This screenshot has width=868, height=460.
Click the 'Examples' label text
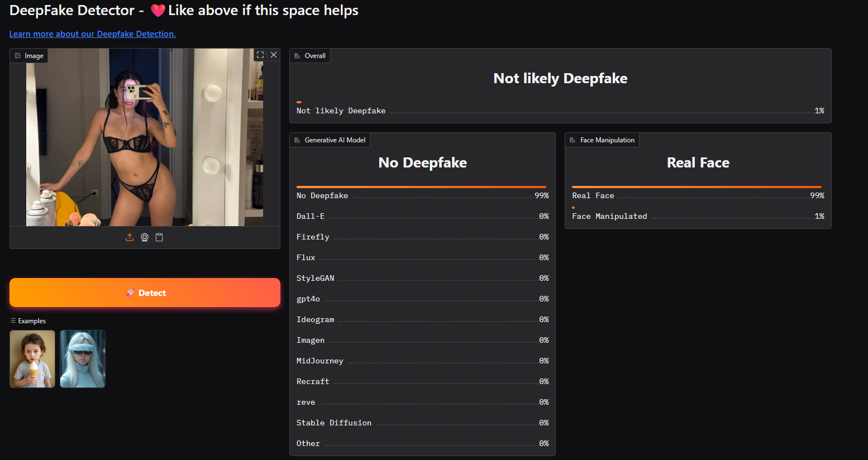pyautogui.click(x=32, y=321)
